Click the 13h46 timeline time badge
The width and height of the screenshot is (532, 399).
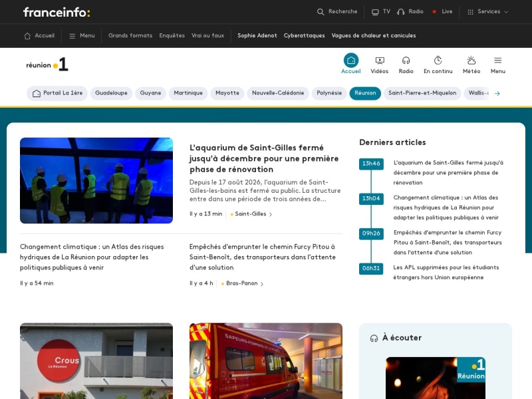pyautogui.click(x=371, y=164)
